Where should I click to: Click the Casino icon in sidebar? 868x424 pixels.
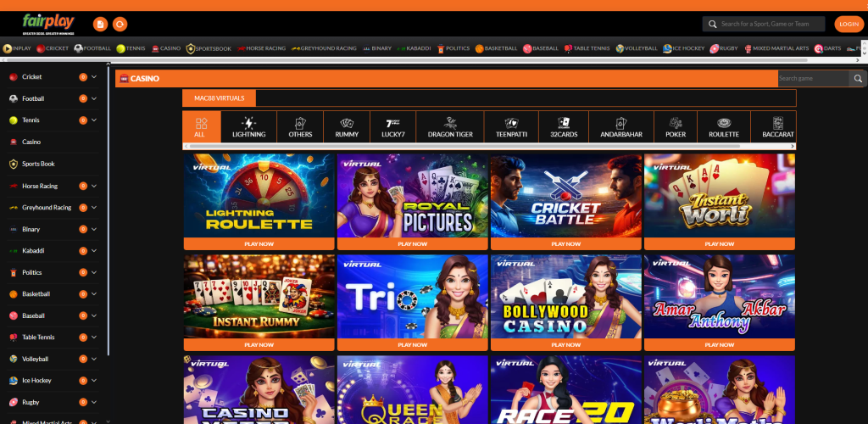click(14, 142)
